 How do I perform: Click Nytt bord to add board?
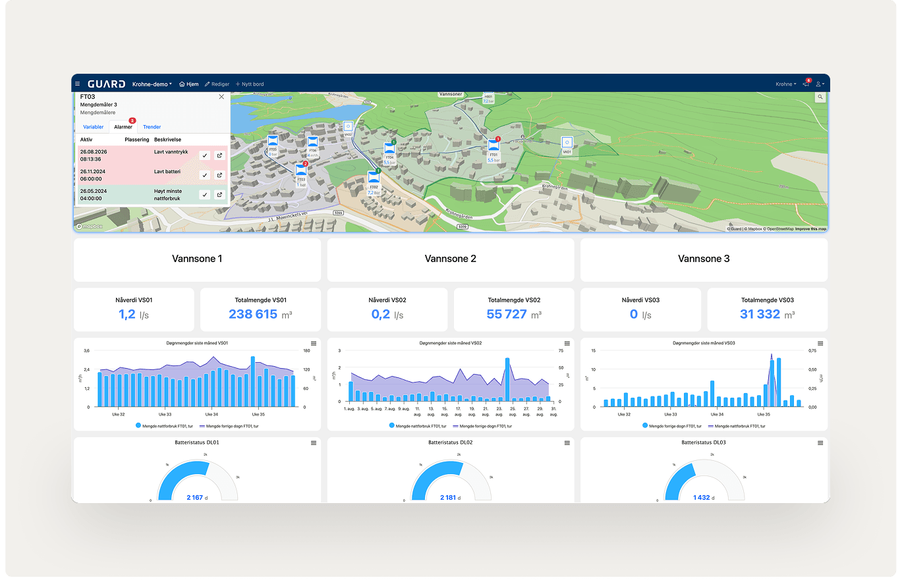pos(250,84)
